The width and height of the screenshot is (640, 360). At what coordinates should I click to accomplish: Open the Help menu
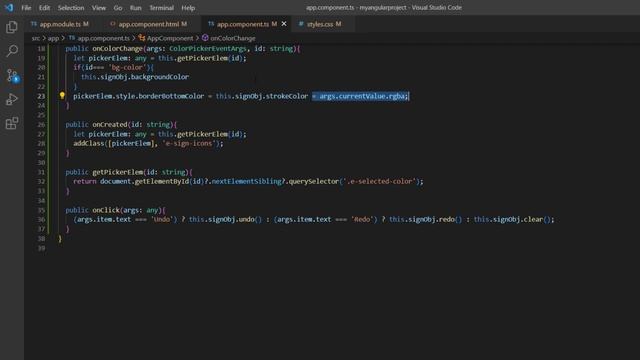coord(188,8)
